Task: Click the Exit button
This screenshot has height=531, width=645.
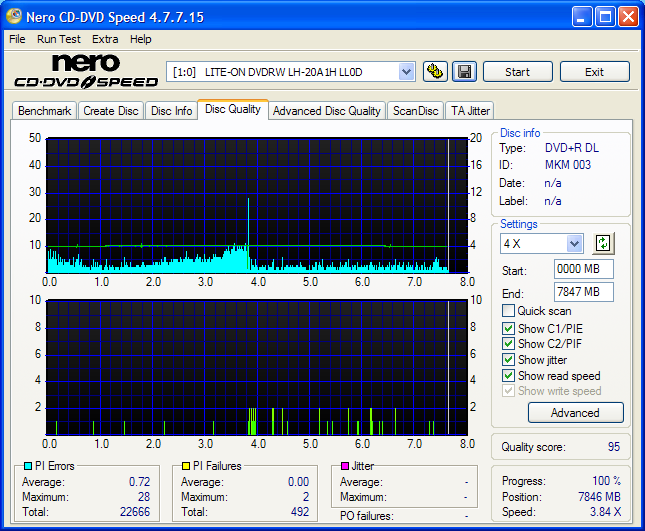Action: click(x=594, y=72)
